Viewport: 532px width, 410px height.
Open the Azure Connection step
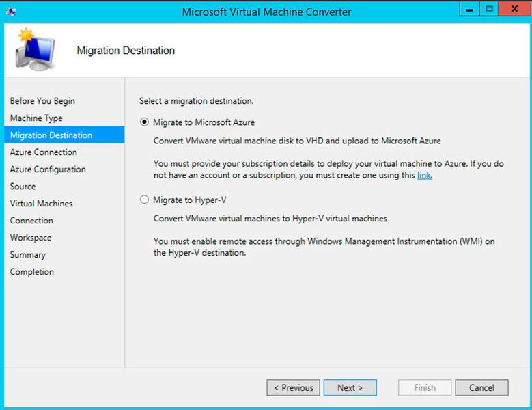click(44, 152)
